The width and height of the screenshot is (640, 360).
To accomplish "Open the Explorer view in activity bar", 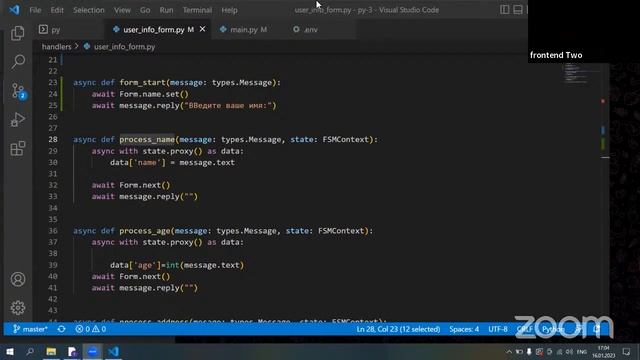I will 18,33.
